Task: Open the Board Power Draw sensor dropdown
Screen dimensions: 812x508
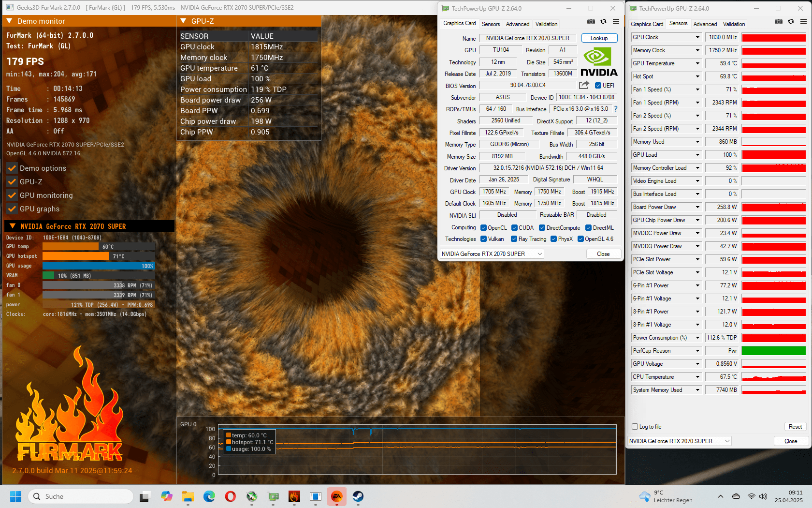Action: 697,207
